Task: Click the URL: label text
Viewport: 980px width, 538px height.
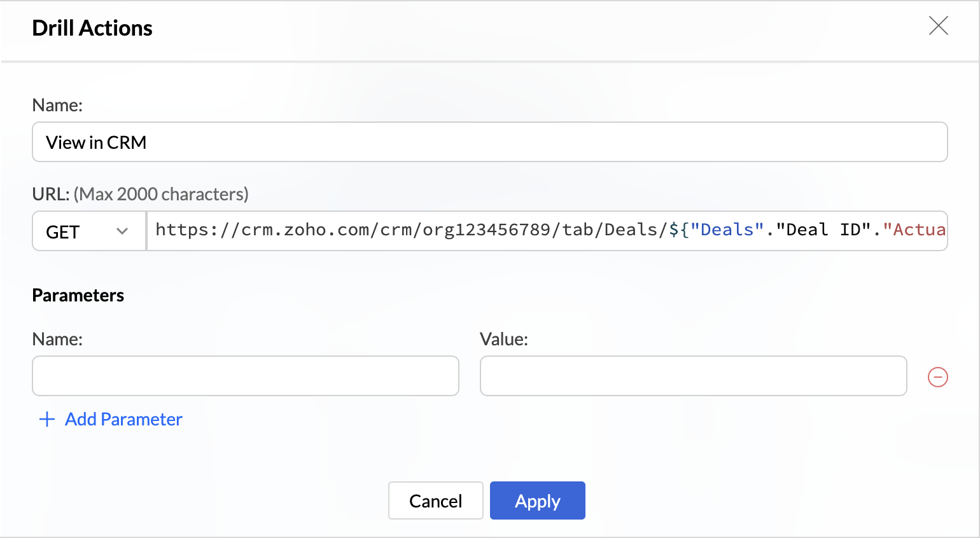Action: tap(50, 194)
